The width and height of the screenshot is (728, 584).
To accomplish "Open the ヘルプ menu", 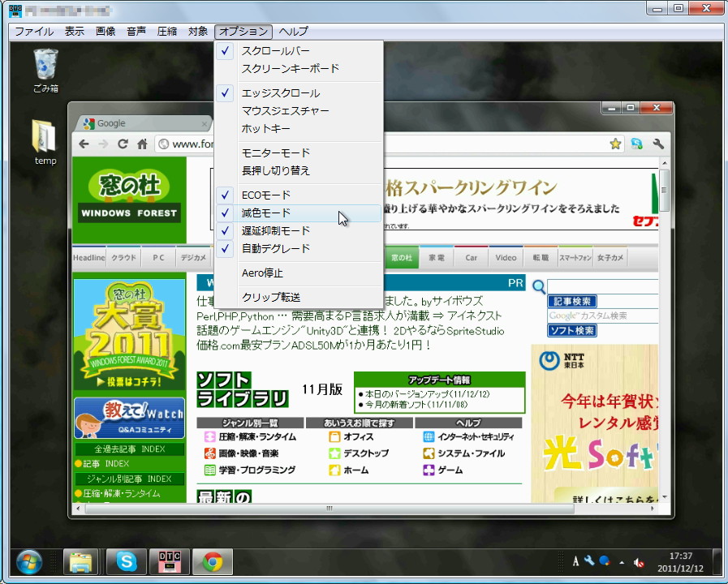I will [292, 31].
